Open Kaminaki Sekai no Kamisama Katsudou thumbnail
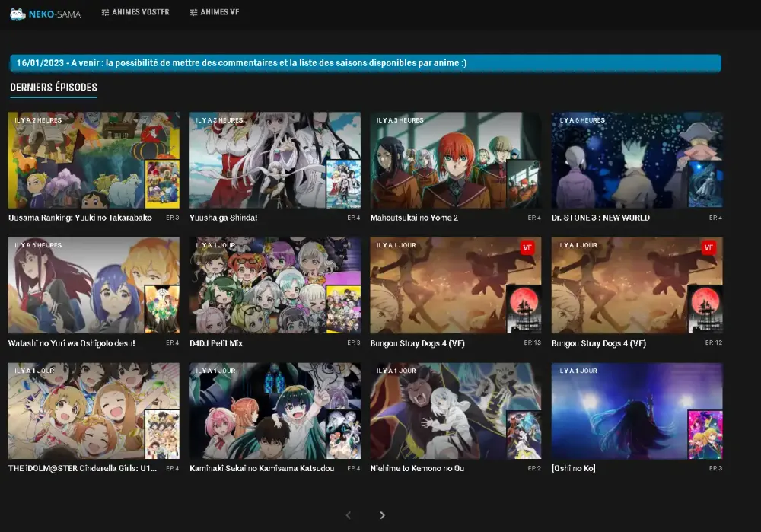The image size is (761, 532). click(x=275, y=411)
